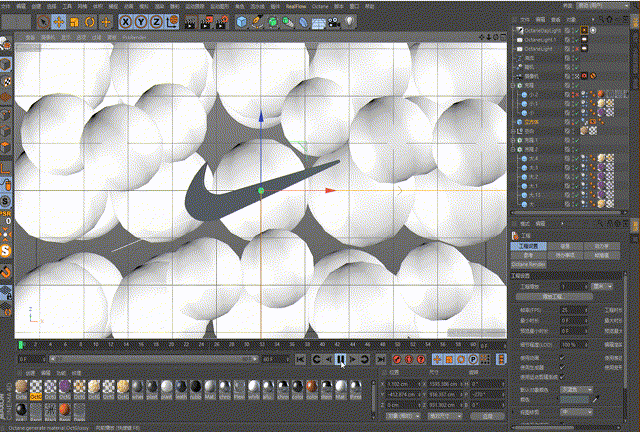This screenshot has height=432, width=640.
Task: Click the blue deformer capsule icon
Action: (x=303, y=22)
